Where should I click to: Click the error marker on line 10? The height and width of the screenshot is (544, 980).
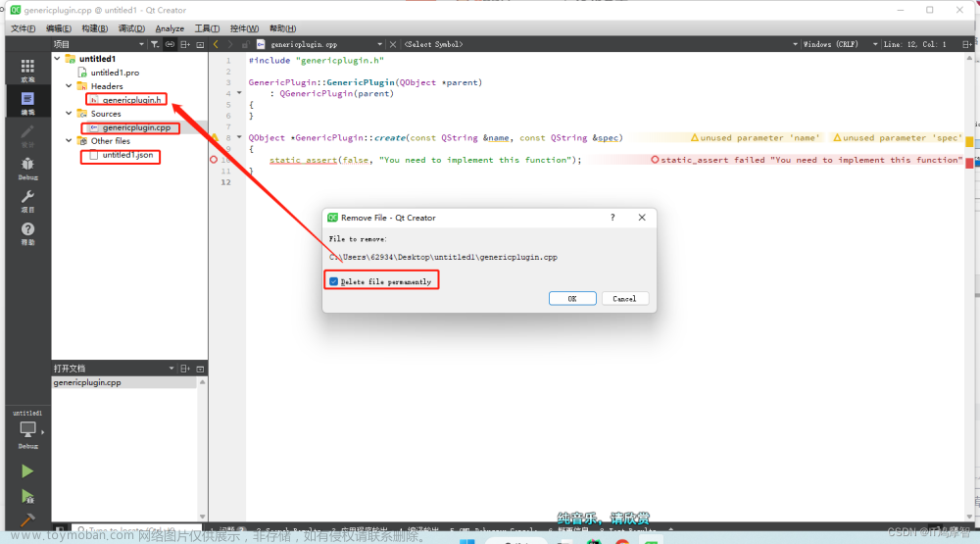pyautogui.click(x=214, y=160)
